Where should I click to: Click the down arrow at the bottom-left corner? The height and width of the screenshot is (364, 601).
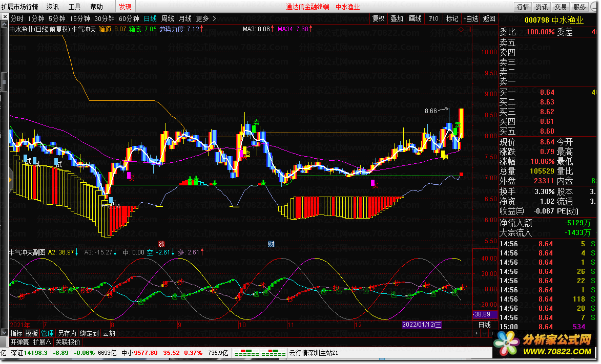pos(5,332)
